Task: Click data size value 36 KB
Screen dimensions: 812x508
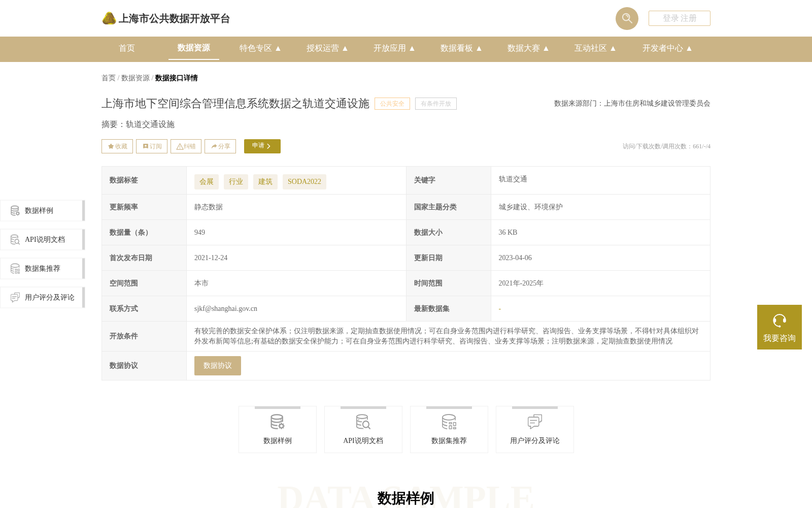Action: pos(508,233)
